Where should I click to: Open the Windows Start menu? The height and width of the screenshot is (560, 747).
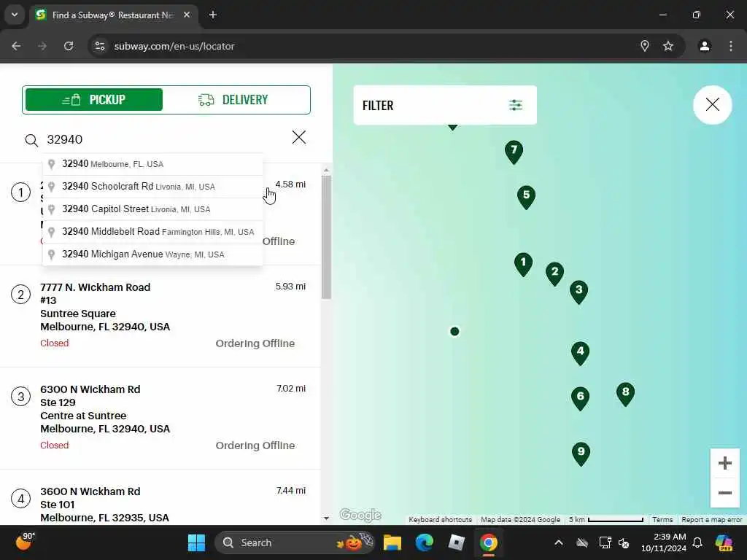click(x=196, y=542)
